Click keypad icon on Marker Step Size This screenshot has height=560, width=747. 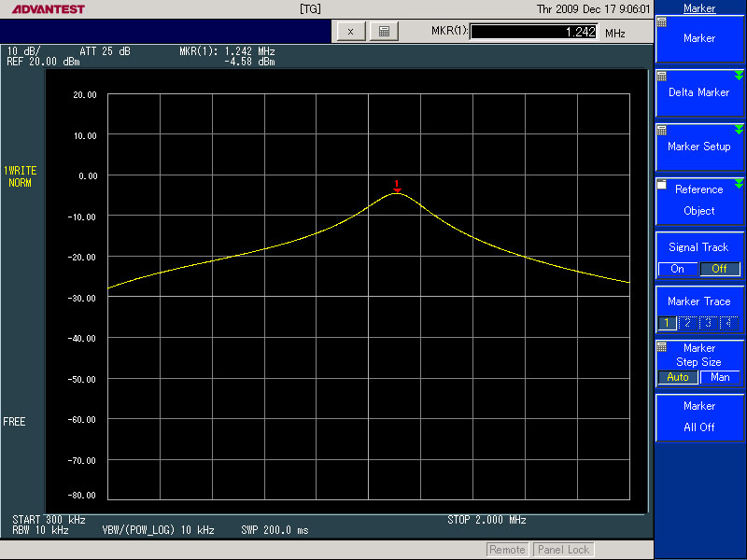click(x=662, y=345)
